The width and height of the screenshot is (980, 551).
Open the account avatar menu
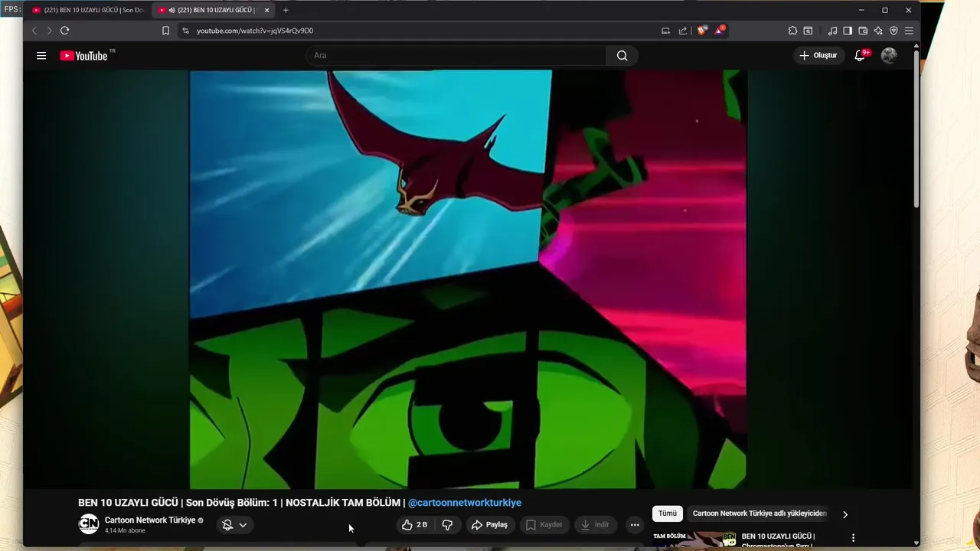click(x=889, y=55)
